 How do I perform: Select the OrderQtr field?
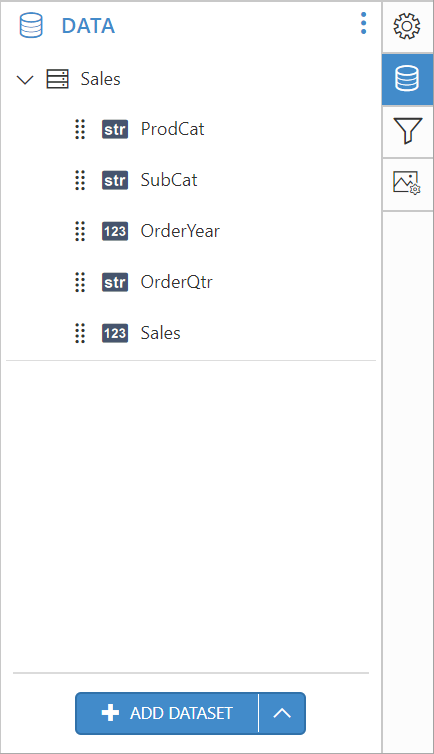click(176, 282)
